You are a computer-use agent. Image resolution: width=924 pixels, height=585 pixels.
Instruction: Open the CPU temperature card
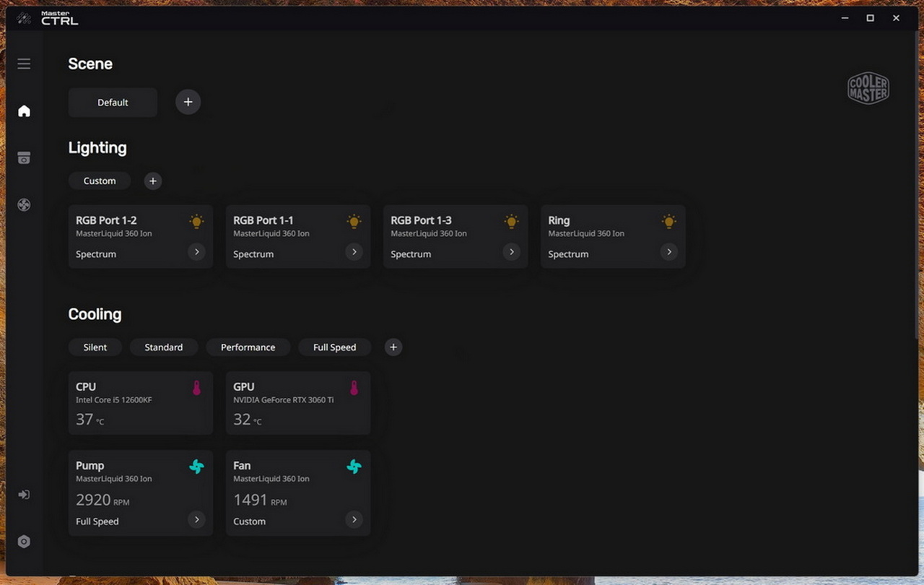[141, 403]
